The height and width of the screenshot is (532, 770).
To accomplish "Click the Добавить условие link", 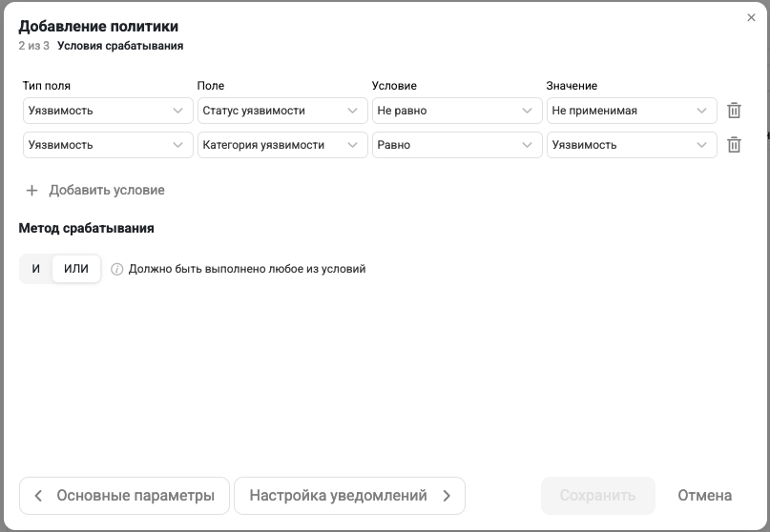I will tap(106, 190).
